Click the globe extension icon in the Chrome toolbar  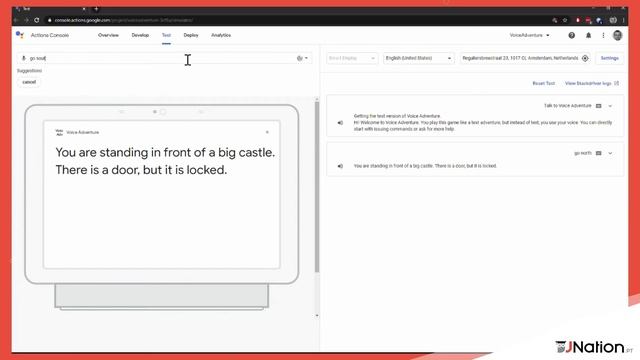599,20
